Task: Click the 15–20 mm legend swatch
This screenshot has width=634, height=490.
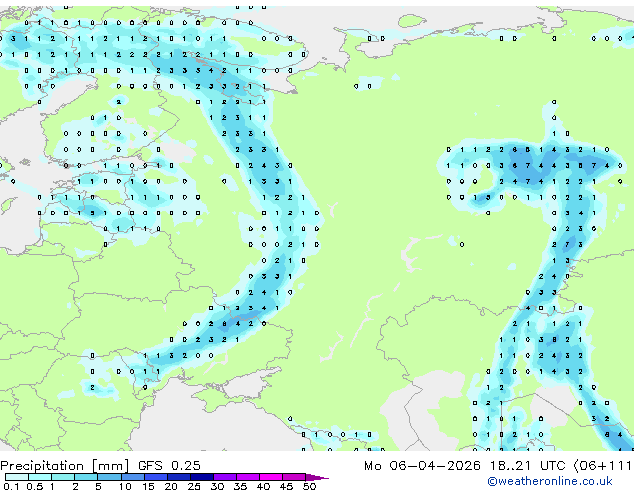Action: pyautogui.click(x=155, y=477)
